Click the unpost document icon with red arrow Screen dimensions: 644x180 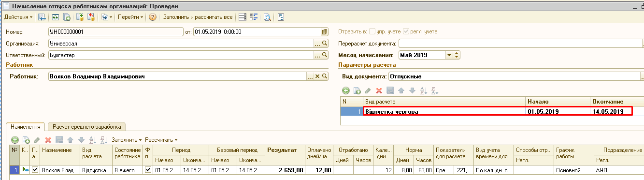click(x=90, y=17)
